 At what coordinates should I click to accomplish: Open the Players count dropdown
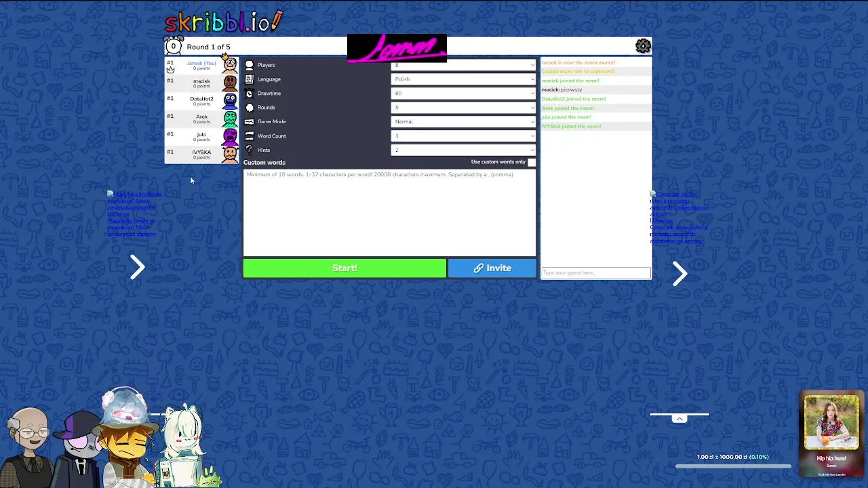463,65
